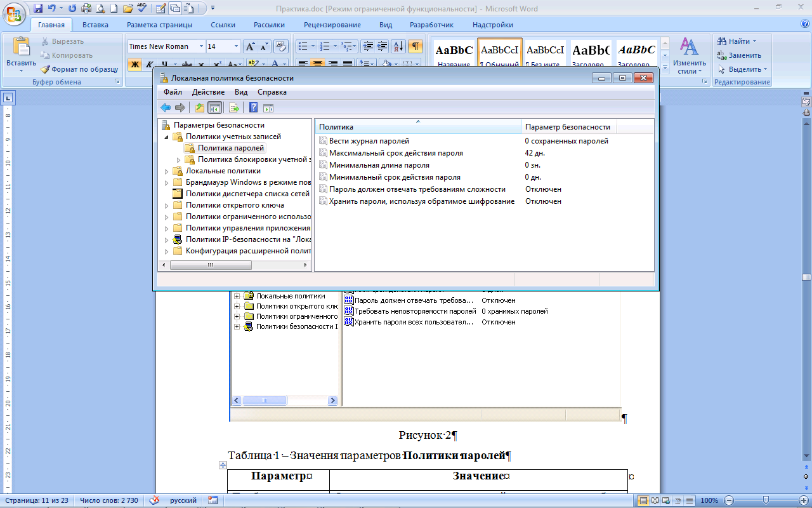The width and height of the screenshot is (812, 508).
Task: Customize quick access toolbar dropdown arrow
Action: (x=213, y=9)
